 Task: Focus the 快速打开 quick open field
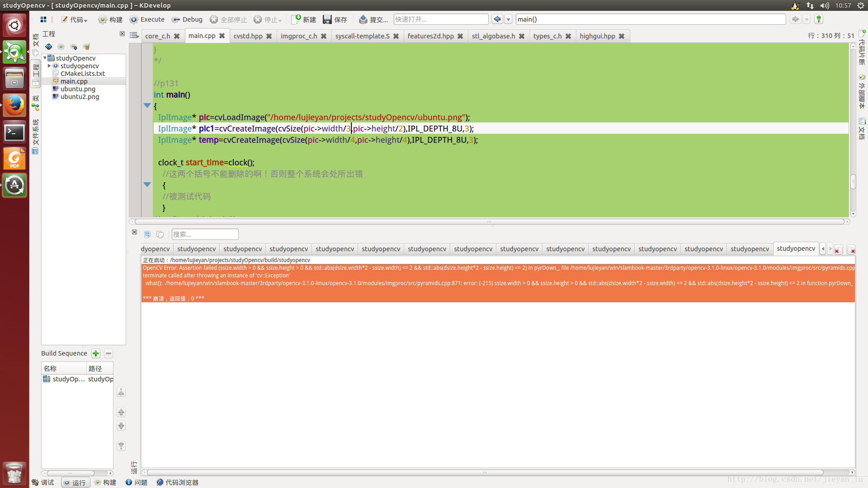click(441, 19)
